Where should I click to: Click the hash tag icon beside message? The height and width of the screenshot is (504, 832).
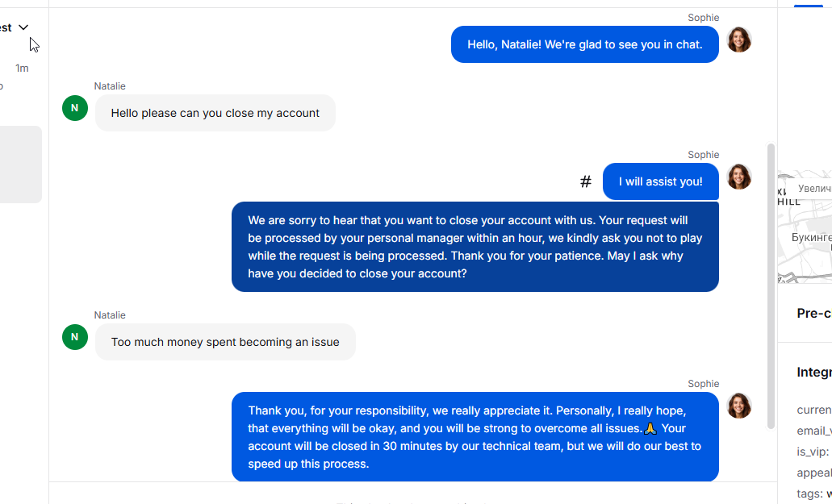585,181
